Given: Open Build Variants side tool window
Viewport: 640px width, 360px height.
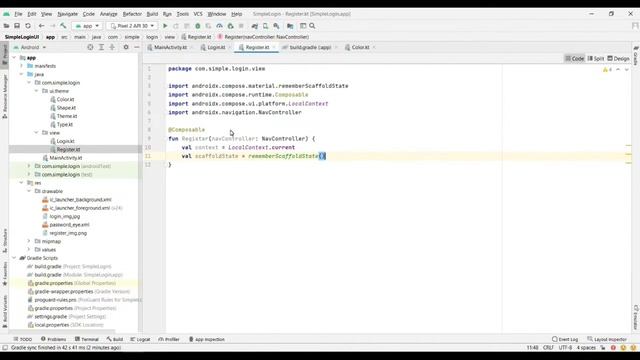Looking at the screenshot, I should click(x=4, y=311).
